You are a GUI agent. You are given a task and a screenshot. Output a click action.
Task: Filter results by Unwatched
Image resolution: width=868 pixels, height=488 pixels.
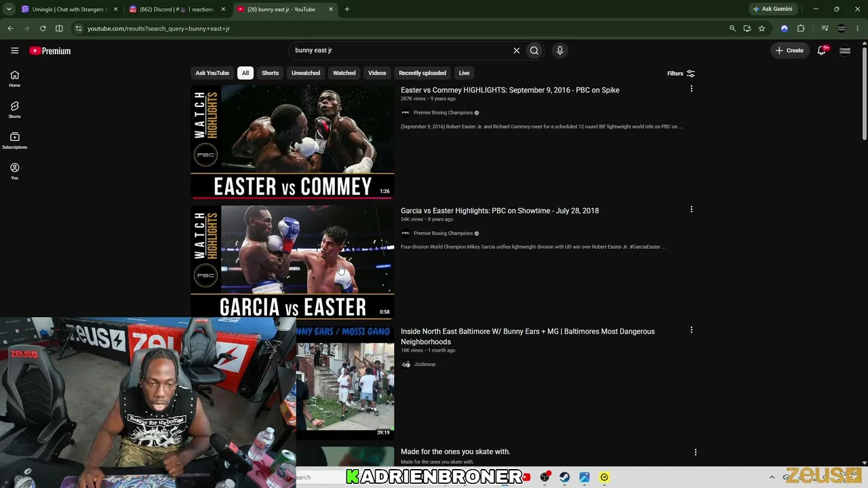pos(306,73)
